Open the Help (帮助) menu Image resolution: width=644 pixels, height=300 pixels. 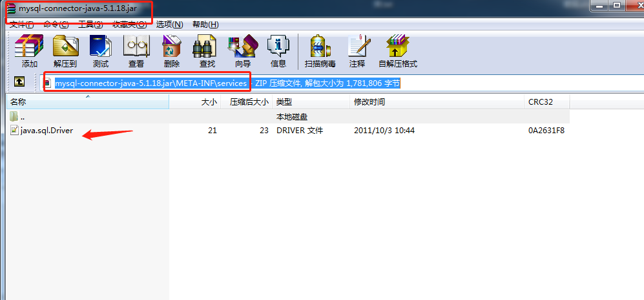(x=205, y=25)
